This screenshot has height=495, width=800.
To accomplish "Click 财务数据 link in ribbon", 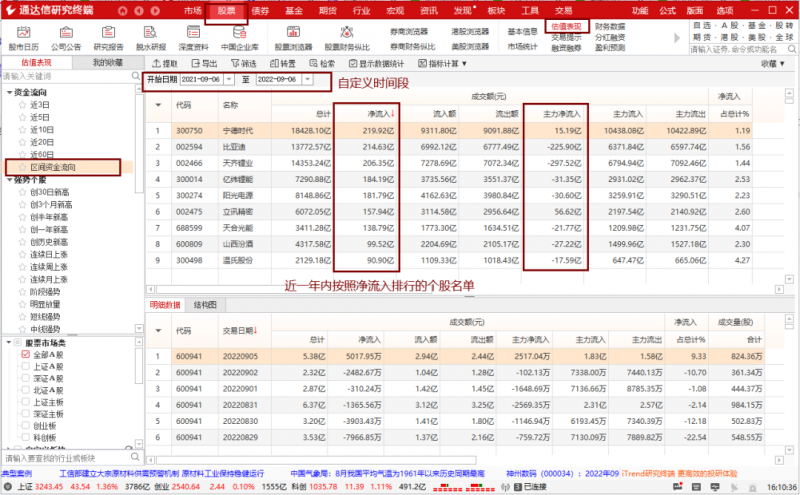I will pos(610,27).
